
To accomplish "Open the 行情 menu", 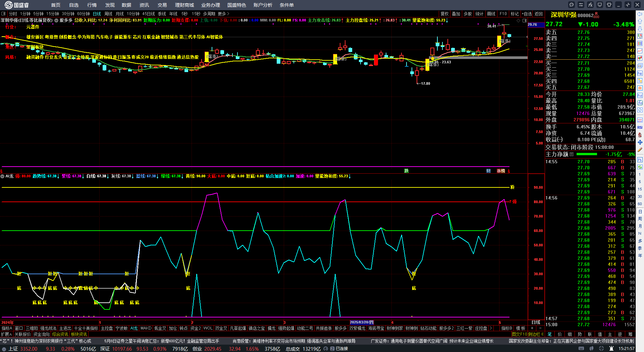I will pyautogui.click(x=92, y=5).
